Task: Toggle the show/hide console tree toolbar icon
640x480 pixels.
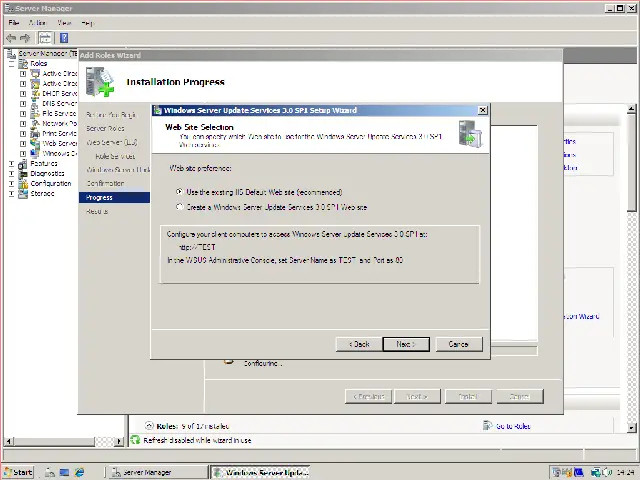Action: [45, 38]
